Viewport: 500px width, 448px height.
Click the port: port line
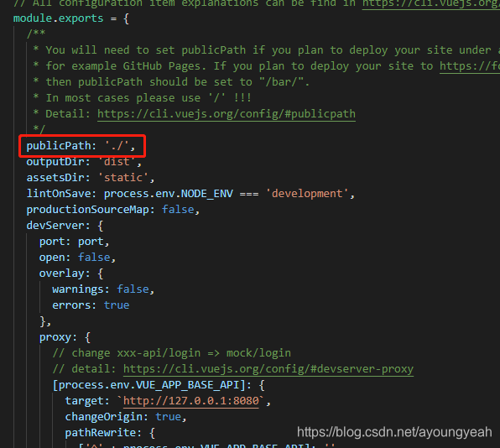click(75, 242)
